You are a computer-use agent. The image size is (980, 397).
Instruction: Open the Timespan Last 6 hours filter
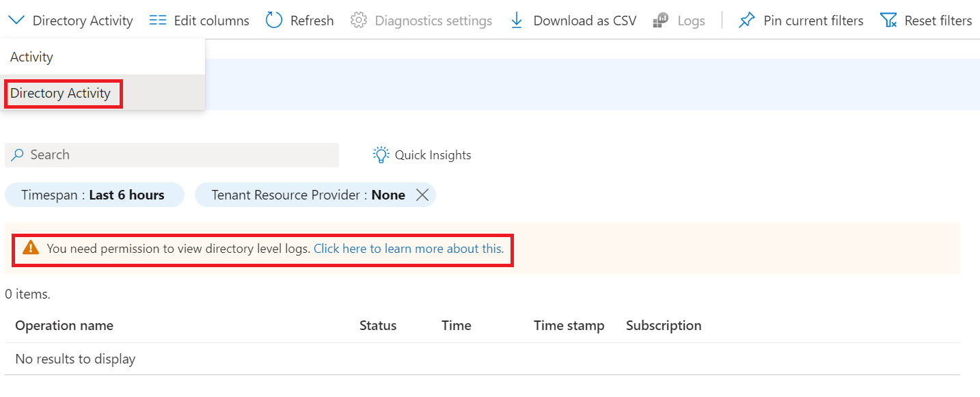[94, 195]
